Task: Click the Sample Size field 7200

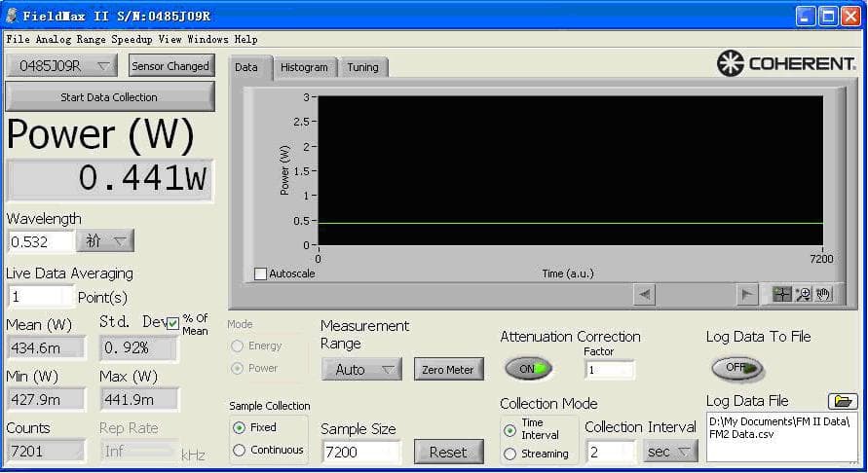Action: (361, 452)
